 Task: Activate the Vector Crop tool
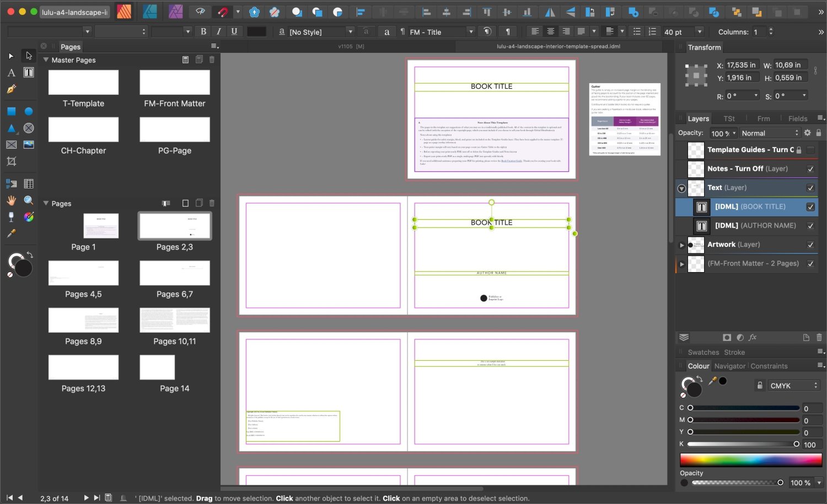point(11,161)
